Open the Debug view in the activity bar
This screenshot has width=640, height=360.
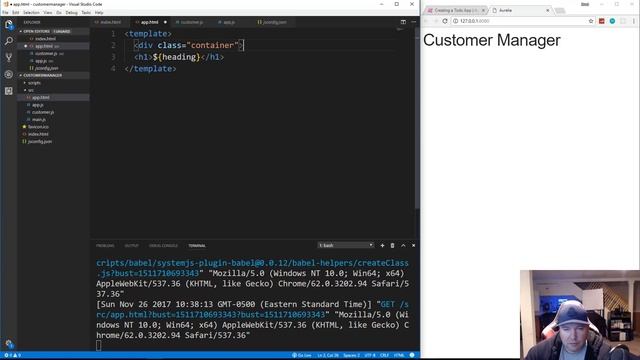9,74
